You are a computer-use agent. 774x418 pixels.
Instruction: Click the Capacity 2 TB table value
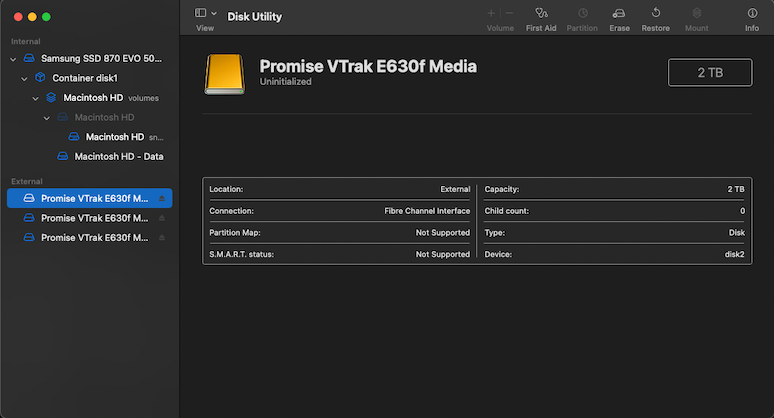pyautogui.click(x=736, y=189)
